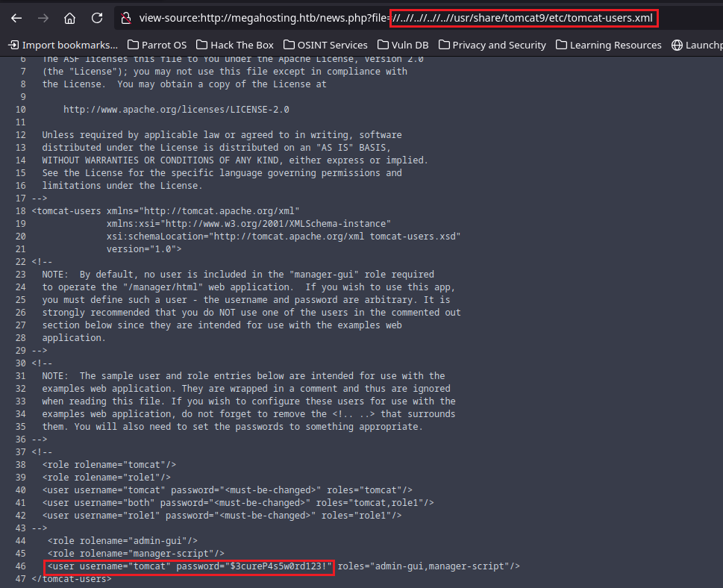This screenshot has height=588, width=723.
Task: Click the closing tomcat-users tag on line 47
Action: tap(71, 579)
